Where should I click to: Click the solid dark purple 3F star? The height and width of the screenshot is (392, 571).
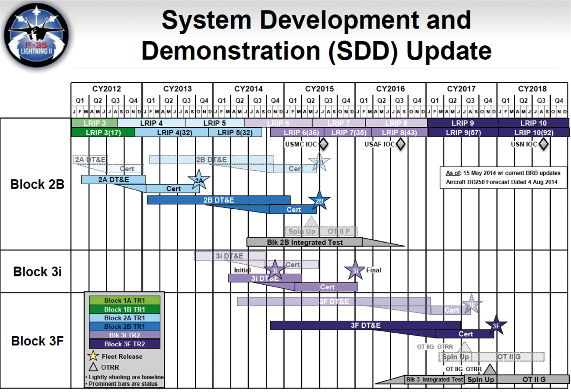pyautogui.click(x=496, y=326)
